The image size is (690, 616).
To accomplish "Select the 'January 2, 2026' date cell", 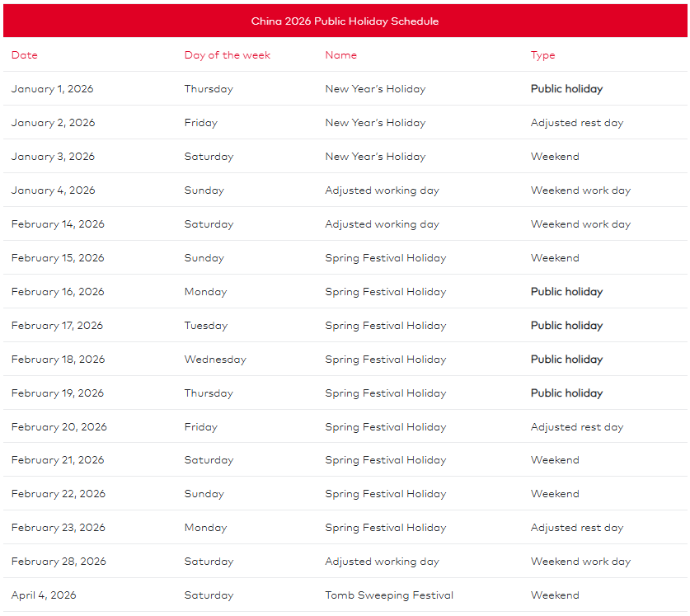I will click(x=54, y=123).
